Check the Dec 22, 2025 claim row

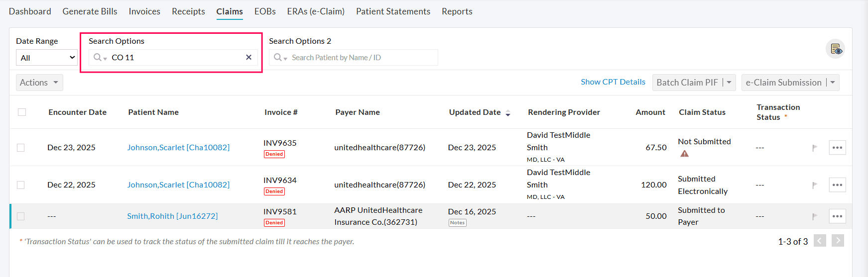pos(21,185)
